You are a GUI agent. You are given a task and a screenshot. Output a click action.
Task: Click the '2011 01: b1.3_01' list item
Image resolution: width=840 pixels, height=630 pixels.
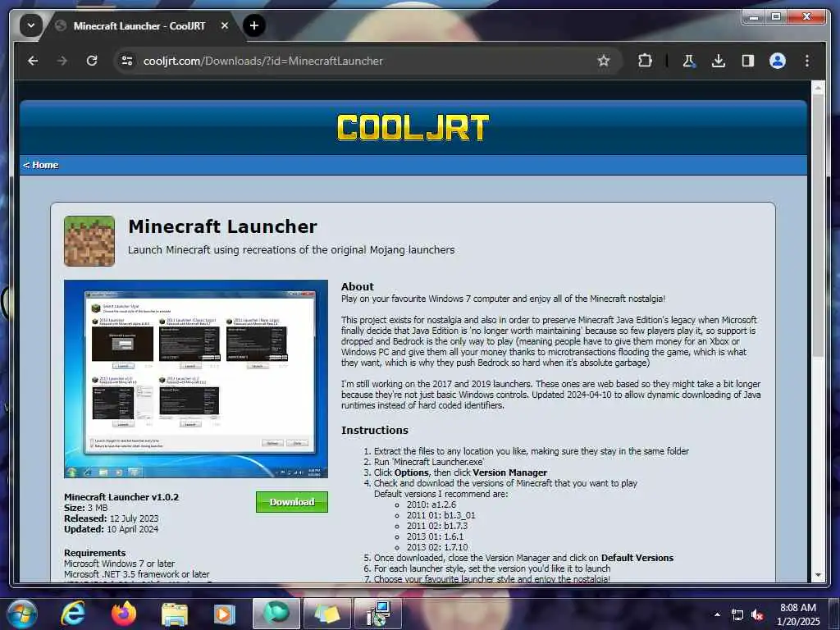441,515
